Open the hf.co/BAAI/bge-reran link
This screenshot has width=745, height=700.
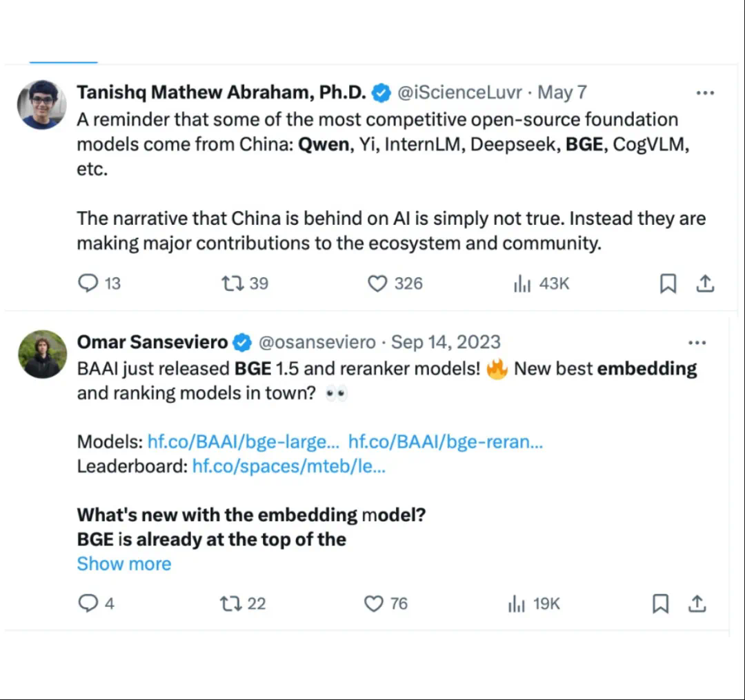pos(445,442)
